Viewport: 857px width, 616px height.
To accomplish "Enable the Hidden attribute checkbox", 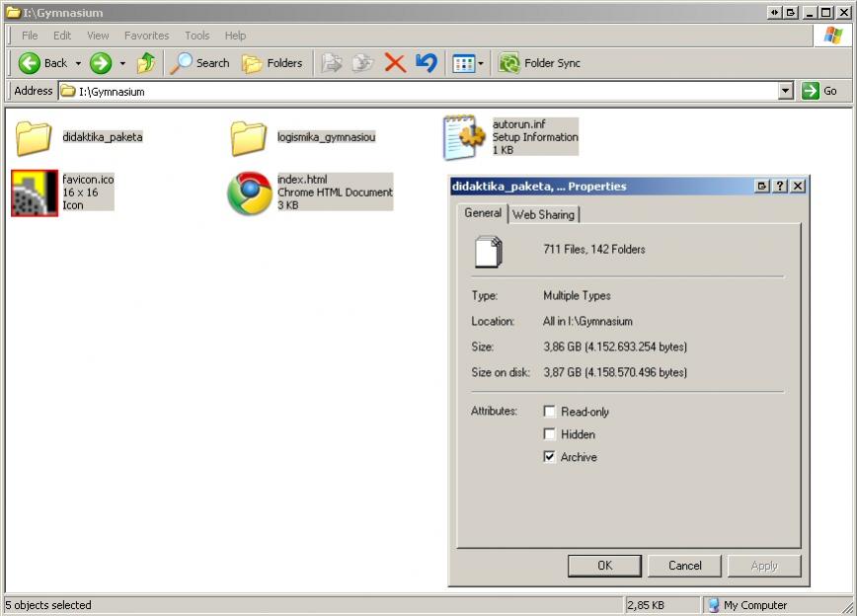I will (x=549, y=434).
